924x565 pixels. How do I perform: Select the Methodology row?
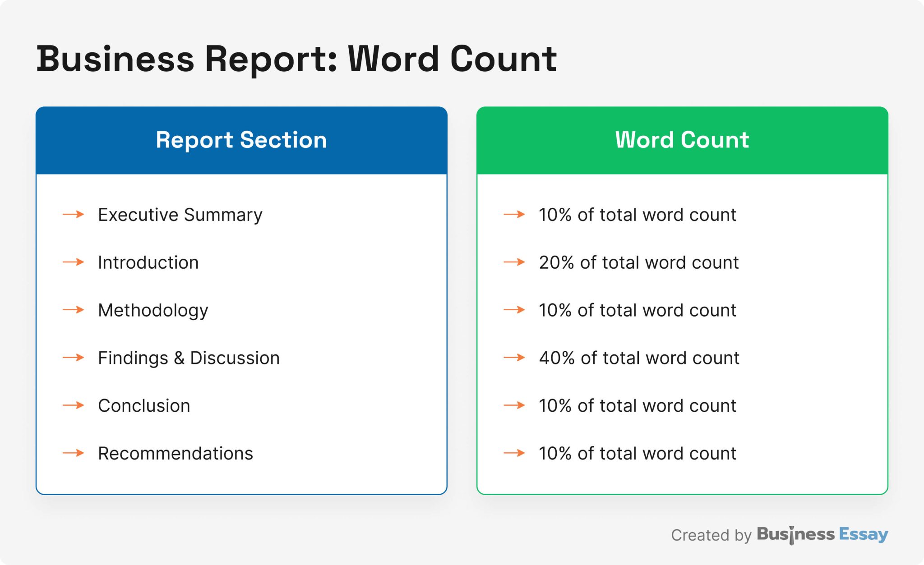point(153,311)
